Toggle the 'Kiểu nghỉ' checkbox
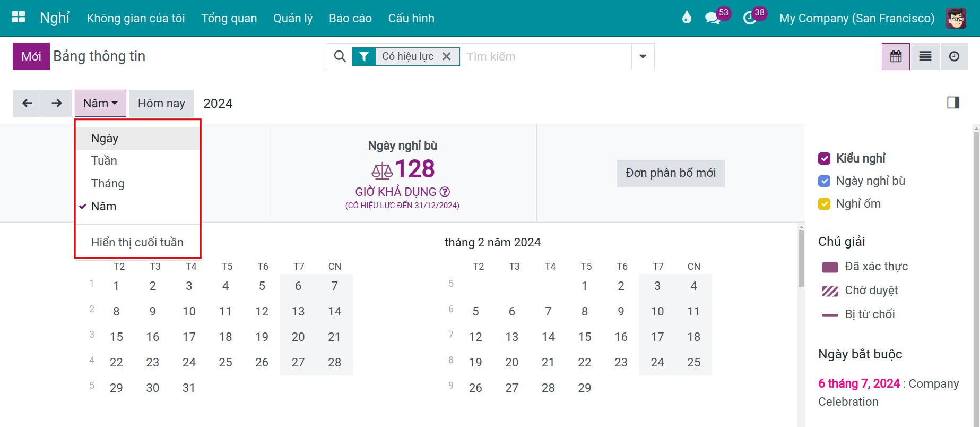980x427 pixels. coord(824,158)
